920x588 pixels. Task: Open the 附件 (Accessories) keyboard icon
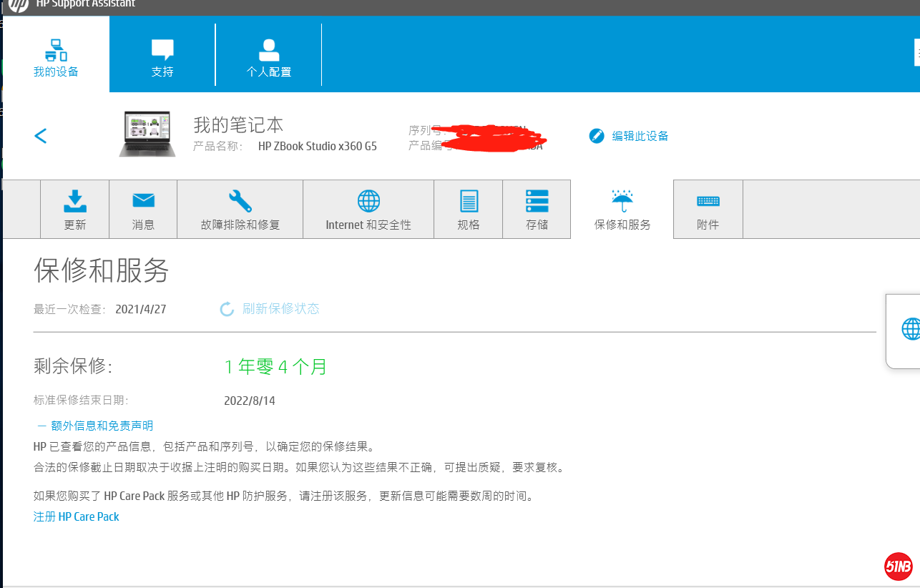tap(708, 201)
